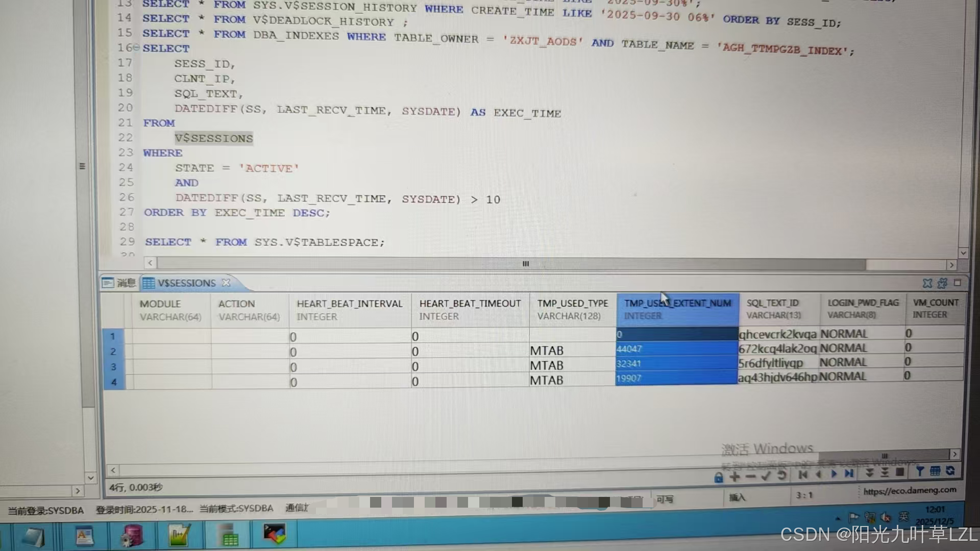The width and height of the screenshot is (980, 551).
Task: Click the checkmark commit icon
Action: point(766,476)
